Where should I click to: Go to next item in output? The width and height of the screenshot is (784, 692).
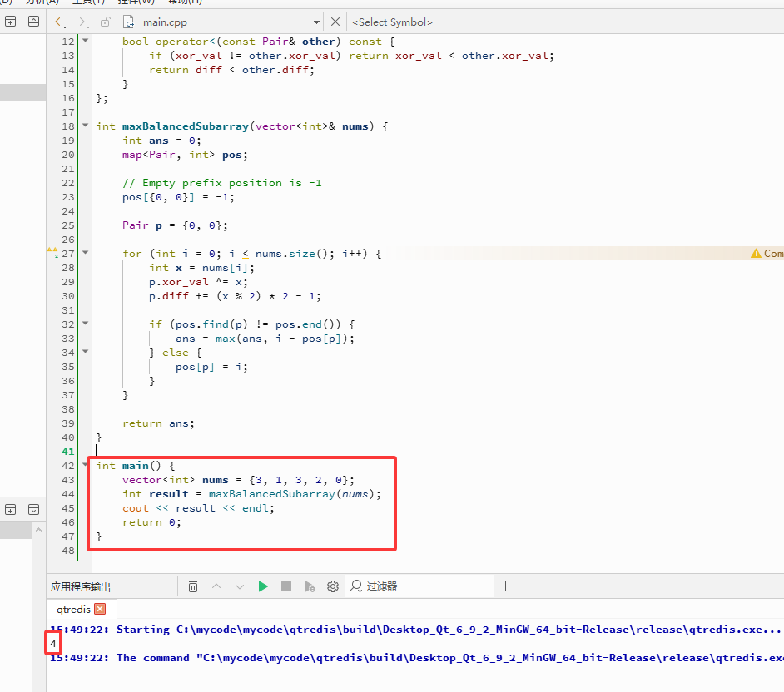(240, 586)
